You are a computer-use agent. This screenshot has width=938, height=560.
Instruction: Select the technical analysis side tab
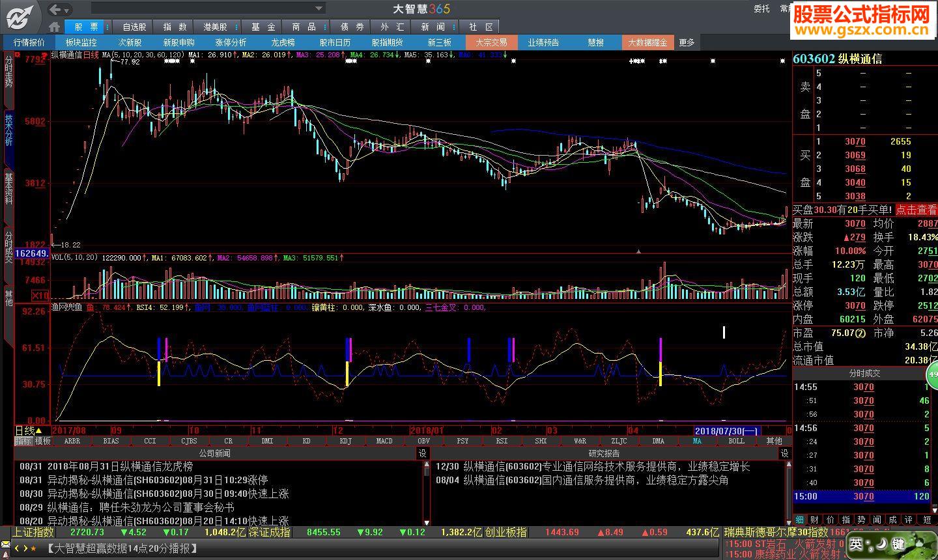(8, 130)
